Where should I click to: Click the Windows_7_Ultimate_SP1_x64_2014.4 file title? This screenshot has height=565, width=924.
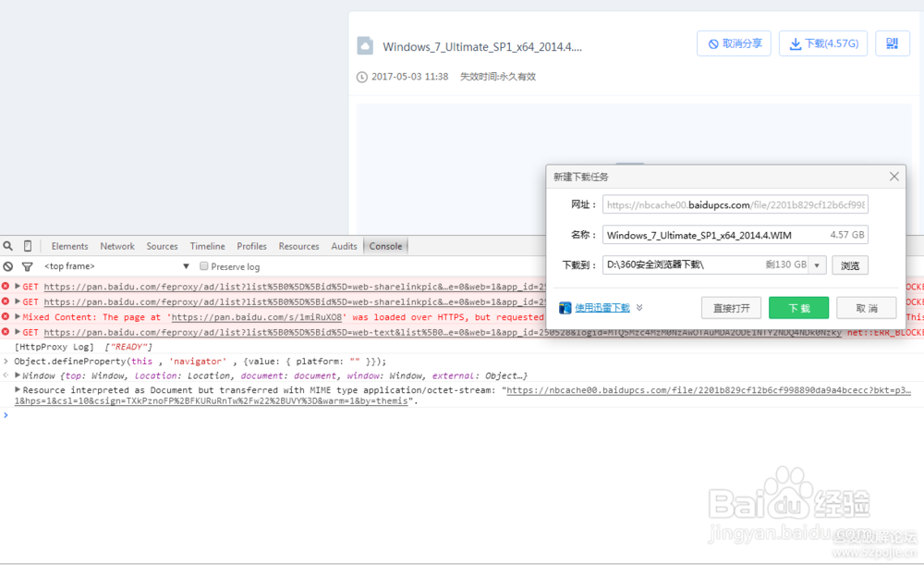[482, 46]
